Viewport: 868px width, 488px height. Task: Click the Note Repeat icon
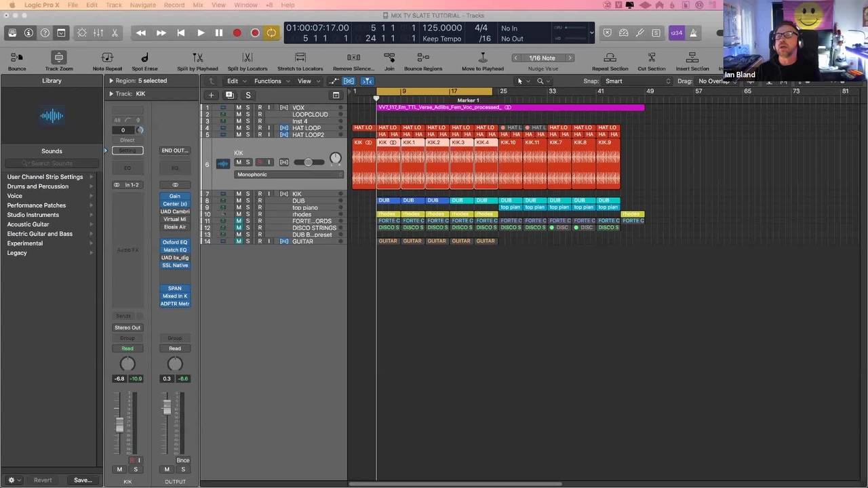click(x=107, y=58)
